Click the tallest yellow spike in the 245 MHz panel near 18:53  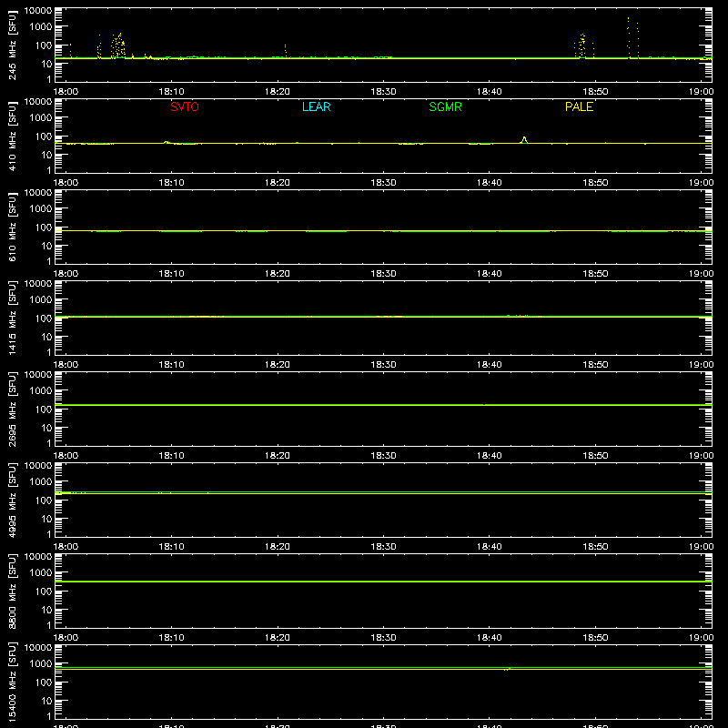(629, 37)
